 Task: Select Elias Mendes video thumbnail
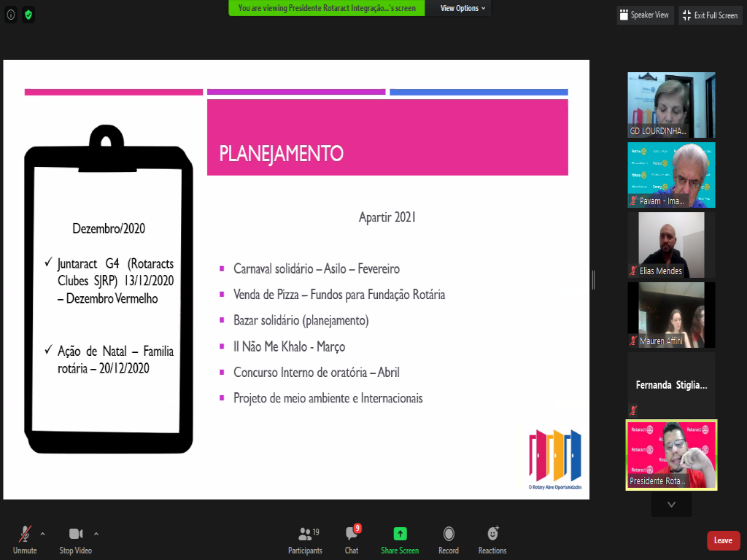(x=671, y=245)
